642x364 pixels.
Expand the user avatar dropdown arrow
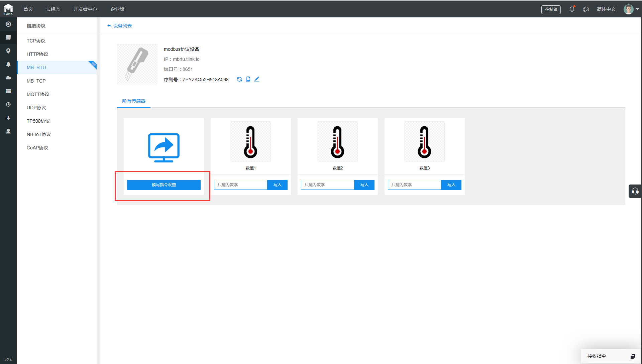[x=637, y=9]
